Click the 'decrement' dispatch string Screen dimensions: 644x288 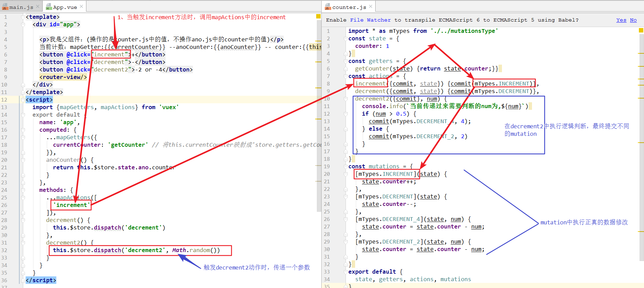point(143,227)
